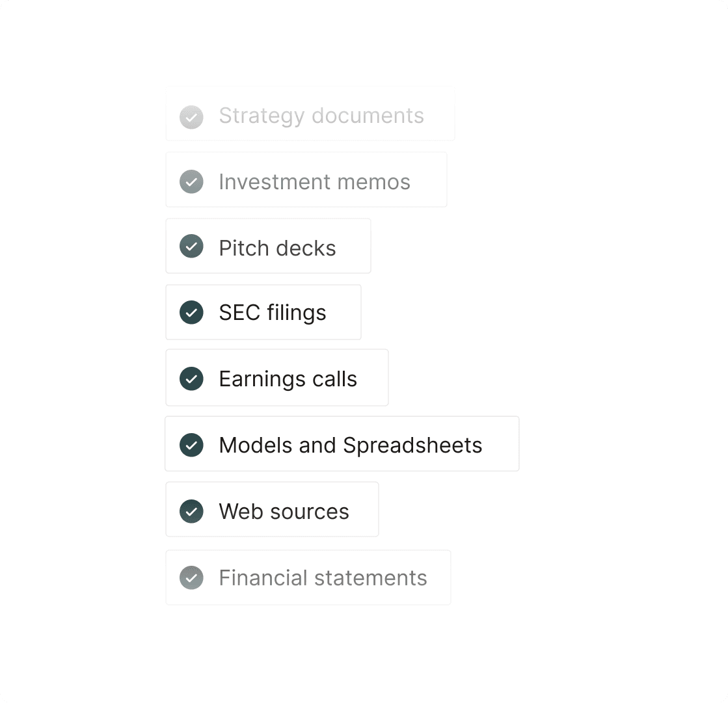
Task: Click the Earnings calls text label
Action: pyautogui.click(x=288, y=379)
